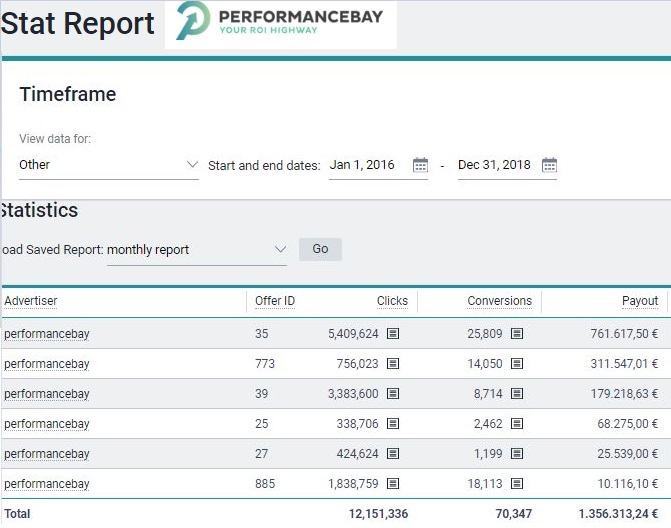Open conversion details for 8,714 conversions
671x528 pixels.
517,393
